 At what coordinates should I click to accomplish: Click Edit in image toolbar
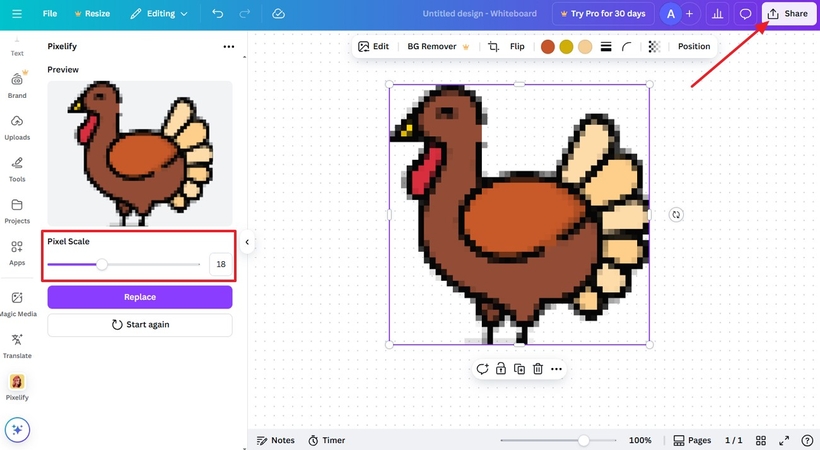coord(373,46)
